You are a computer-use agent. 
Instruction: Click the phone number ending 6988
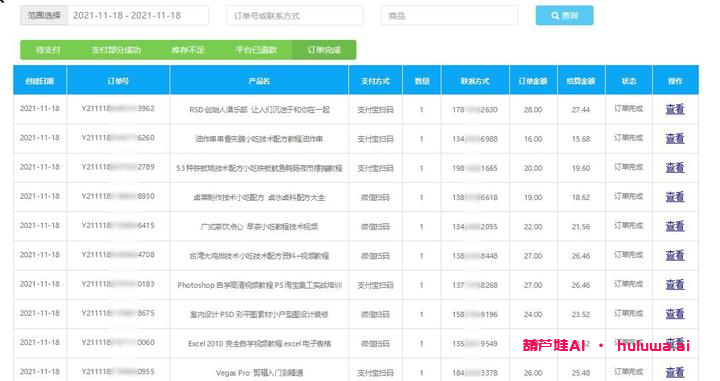pos(475,139)
